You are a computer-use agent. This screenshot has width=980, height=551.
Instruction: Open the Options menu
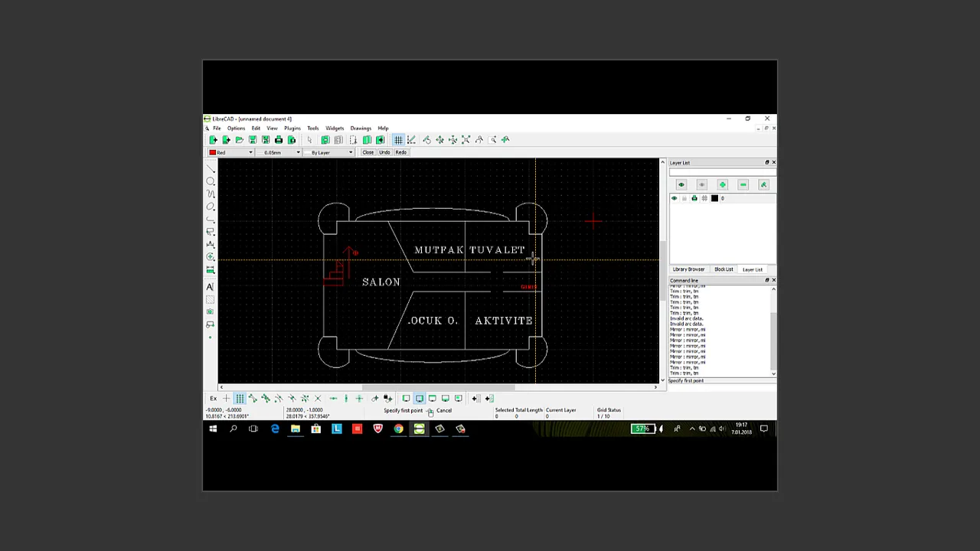pos(236,129)
